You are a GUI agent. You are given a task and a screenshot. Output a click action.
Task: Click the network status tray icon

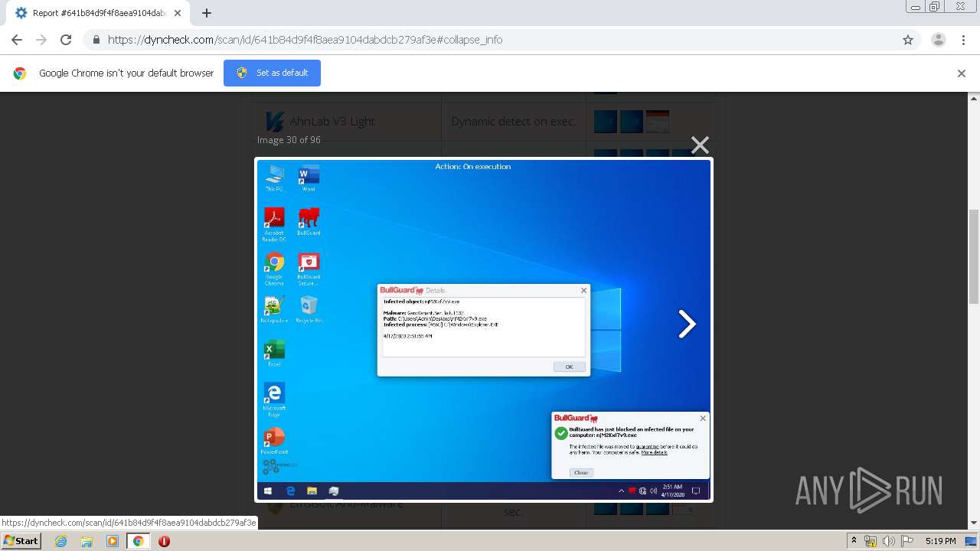pyautogui.click(x=871, y=541)
